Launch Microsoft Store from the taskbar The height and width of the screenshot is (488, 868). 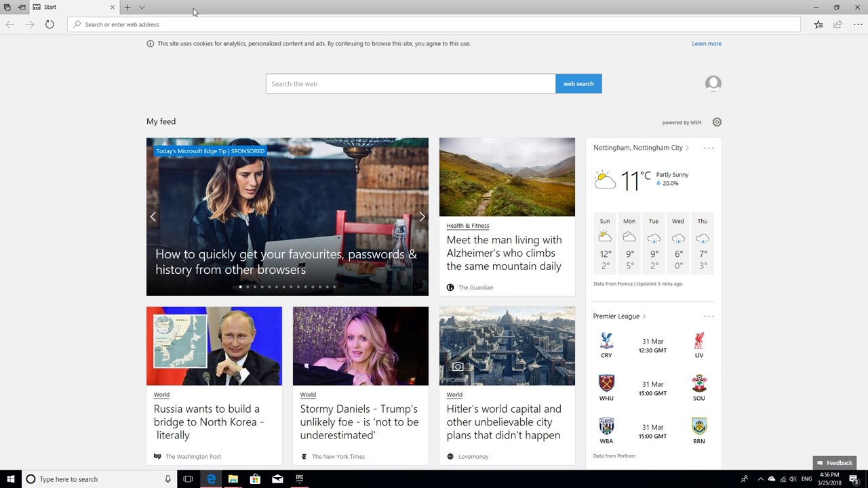click(255, 479)
